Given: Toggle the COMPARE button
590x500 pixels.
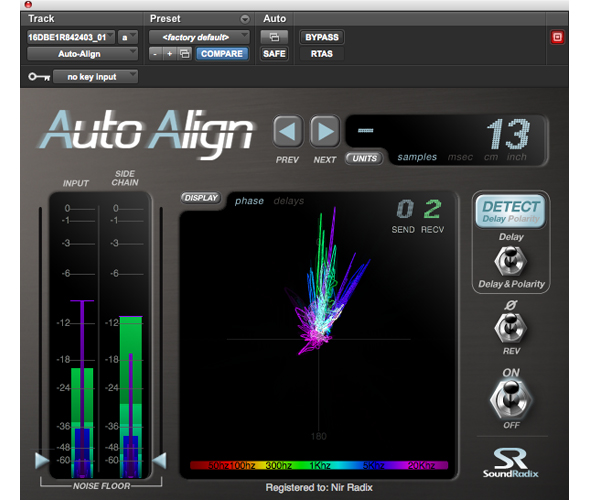Looking at the screenshot, I should point(222,54).
